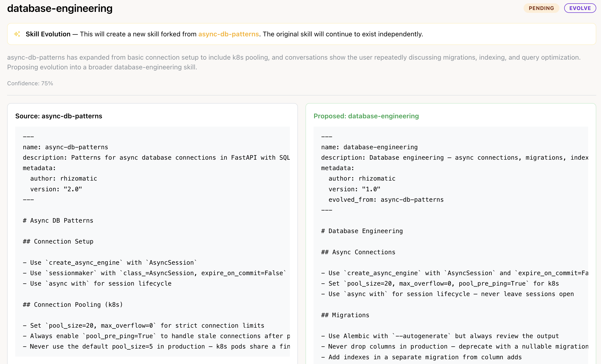601x364 pixels.
Task: Click the EVOLVE badge
Action: pos(580,8)
